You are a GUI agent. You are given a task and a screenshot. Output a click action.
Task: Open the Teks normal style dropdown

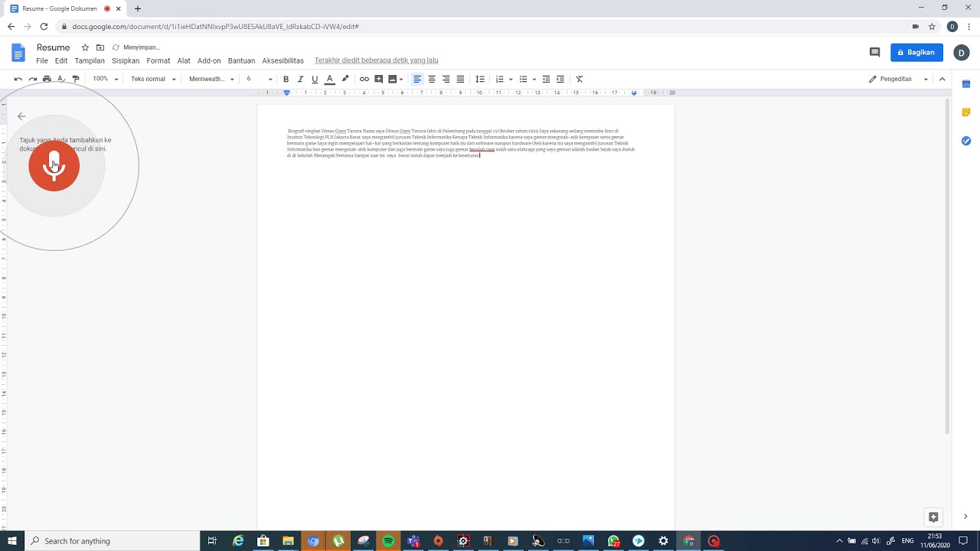153,79
